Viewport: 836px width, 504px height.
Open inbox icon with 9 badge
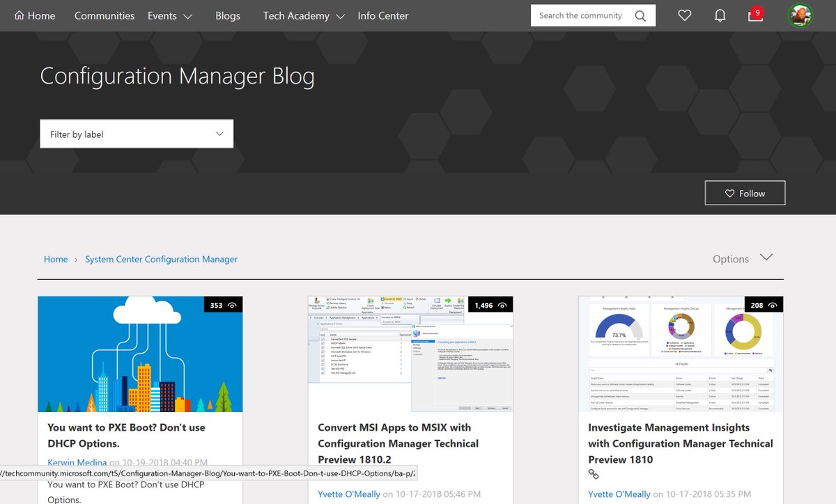pyautogui.click(x=755, y=14)
